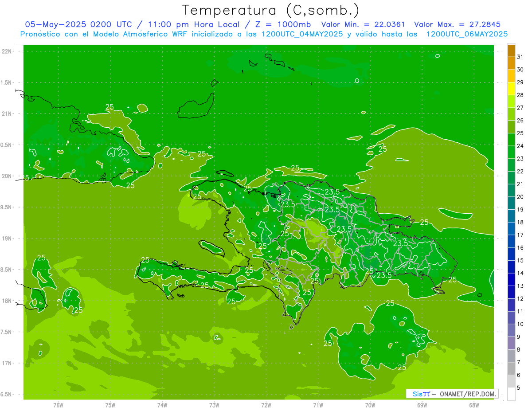Click the '75W' longitude label
The height and width of the screenshot is (411, 532).
pyautogui.click(x=110, y=406)
